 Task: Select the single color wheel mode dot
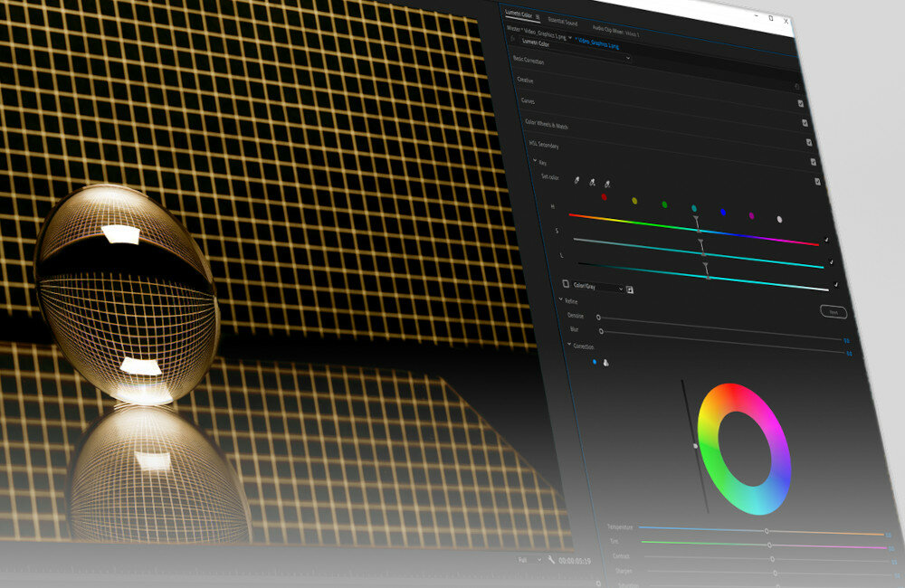[x=595, y=362]
